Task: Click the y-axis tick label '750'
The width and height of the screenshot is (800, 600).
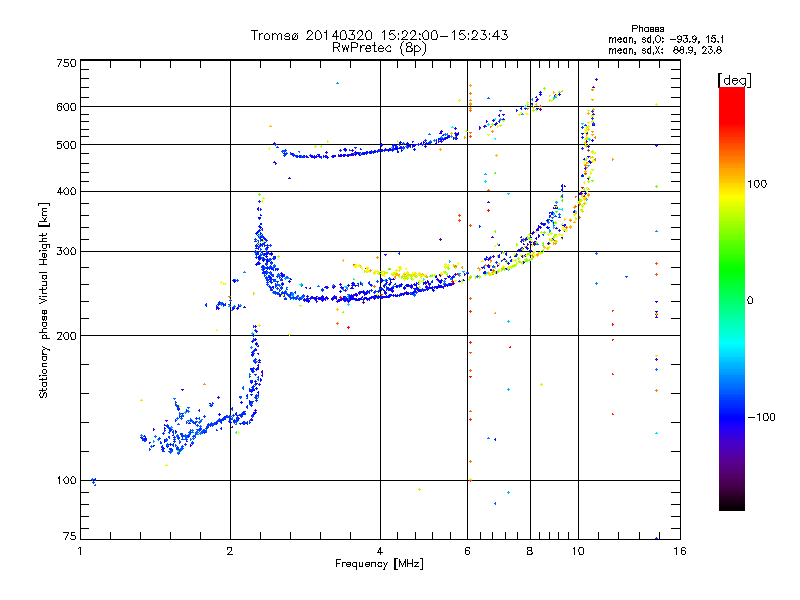Action: tap(66, 63)
